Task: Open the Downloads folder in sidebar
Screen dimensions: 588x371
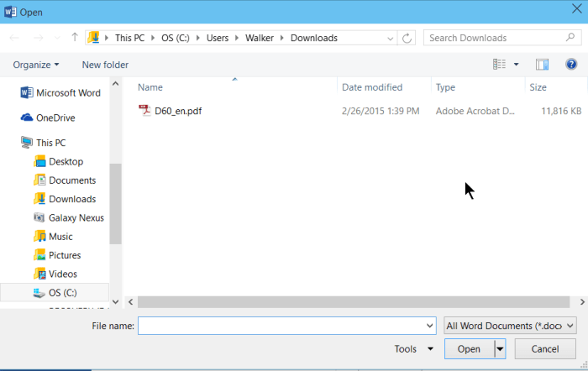Action: coord(65,199)
